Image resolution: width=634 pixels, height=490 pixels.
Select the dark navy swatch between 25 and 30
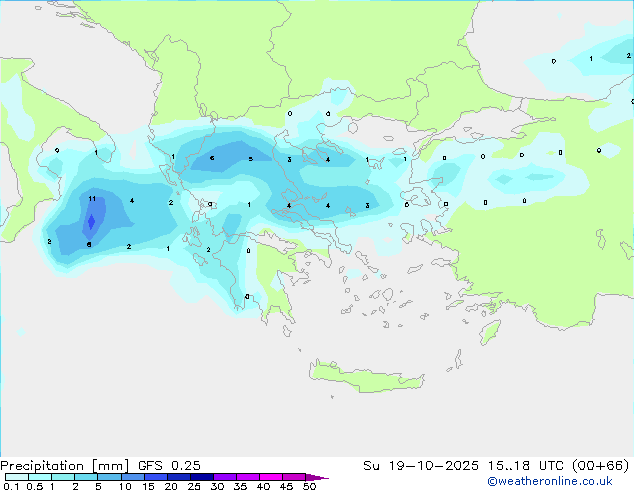[202, 477]
